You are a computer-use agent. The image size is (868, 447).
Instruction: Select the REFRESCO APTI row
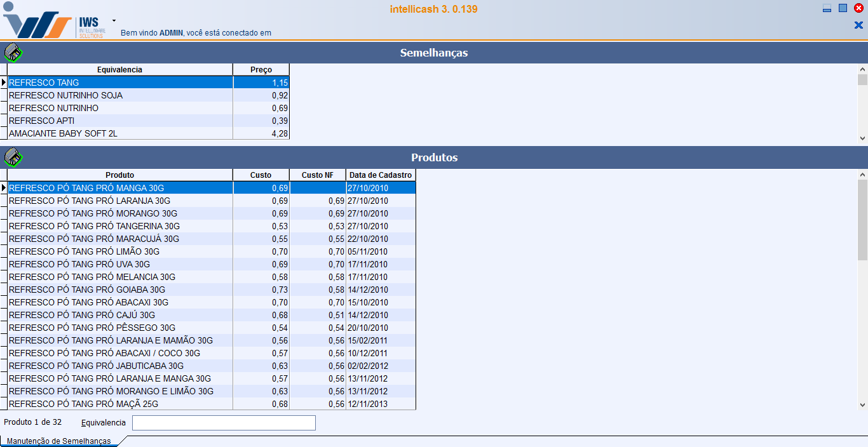coord(148,121)
